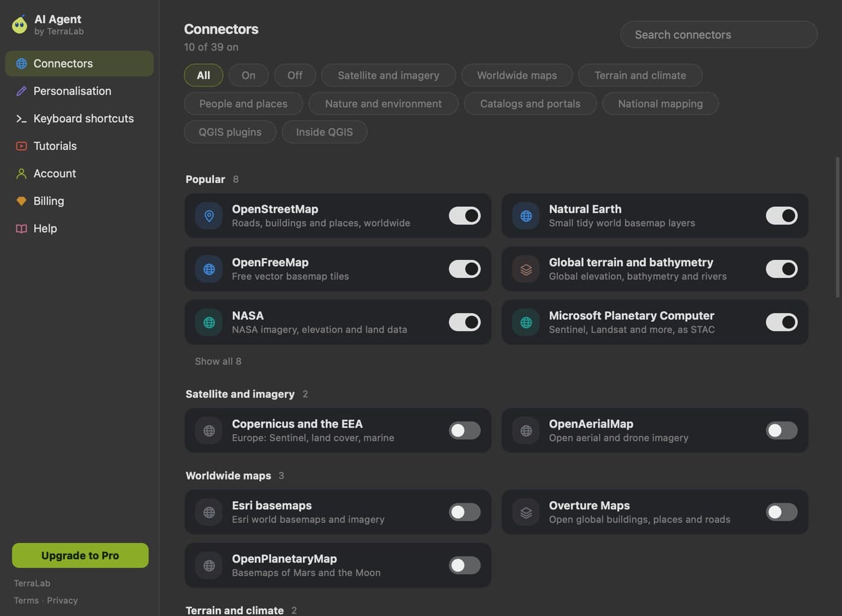
Task: Select Satellite and imagery filter chip
Action: 389,75
